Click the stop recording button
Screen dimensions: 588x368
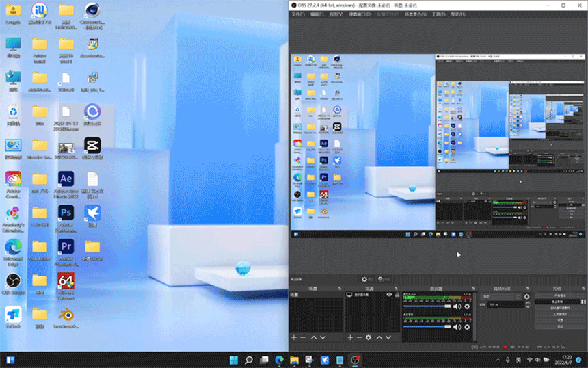pyautogui.click(x=557, y=302)
